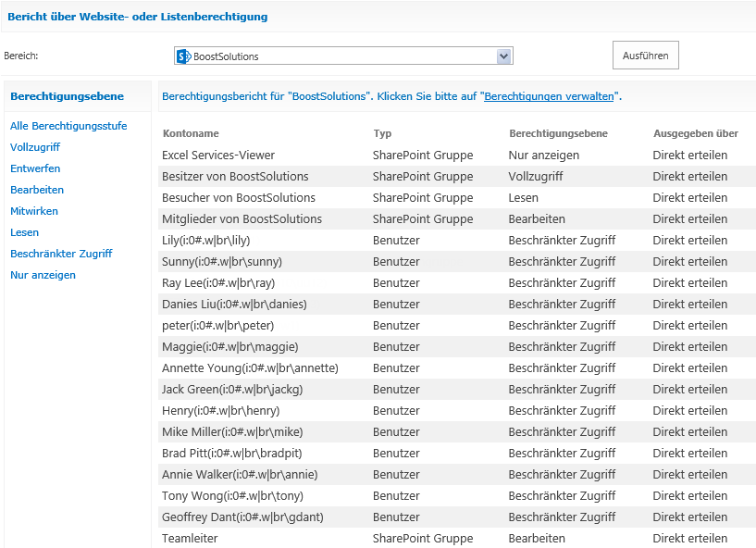756x548 pixels.
Task: Filter by Beschränkter Zugriff in sidebar
Action: coord(61,254)
